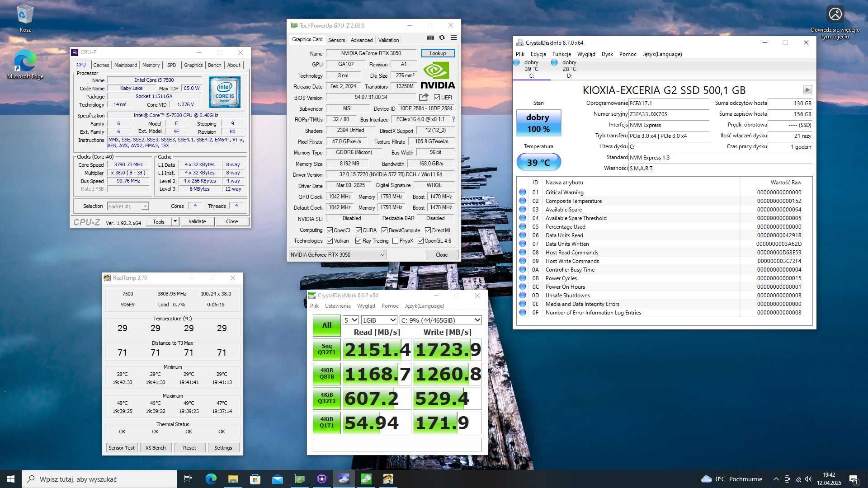Image resolution: width=868 pixels, height=488 pixels.
Task: Click the Validate button in CPU-Z
Action: coord(197,221)
